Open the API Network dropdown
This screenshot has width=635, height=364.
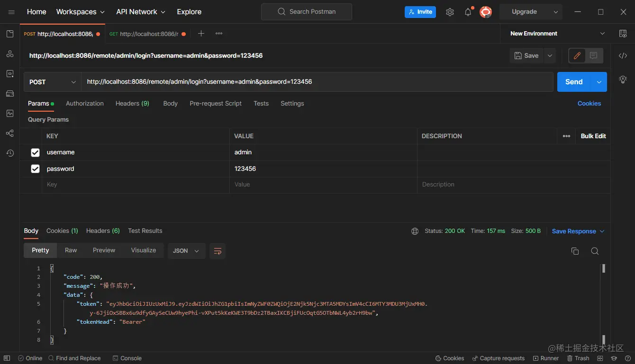(x=141, y=12)
